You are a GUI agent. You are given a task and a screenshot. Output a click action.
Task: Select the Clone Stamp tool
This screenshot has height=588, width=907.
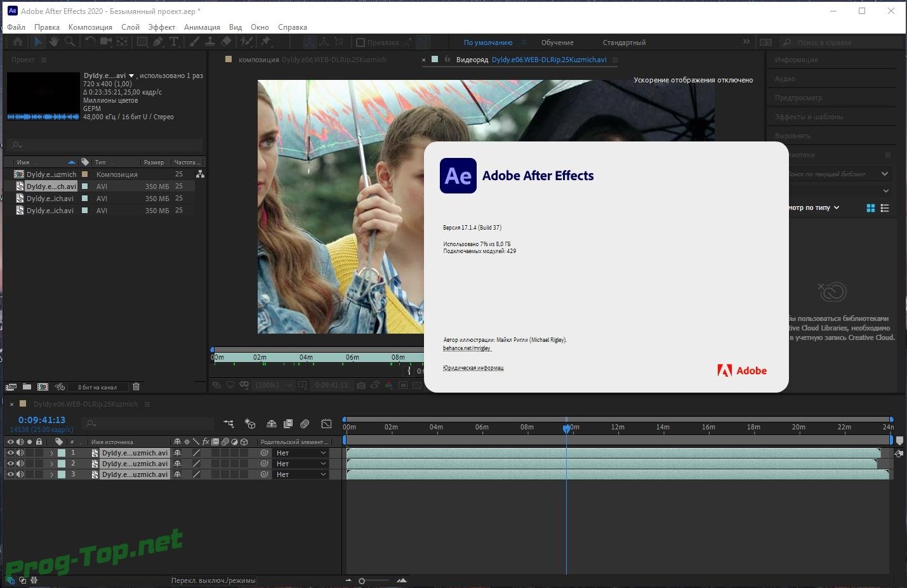209,42
